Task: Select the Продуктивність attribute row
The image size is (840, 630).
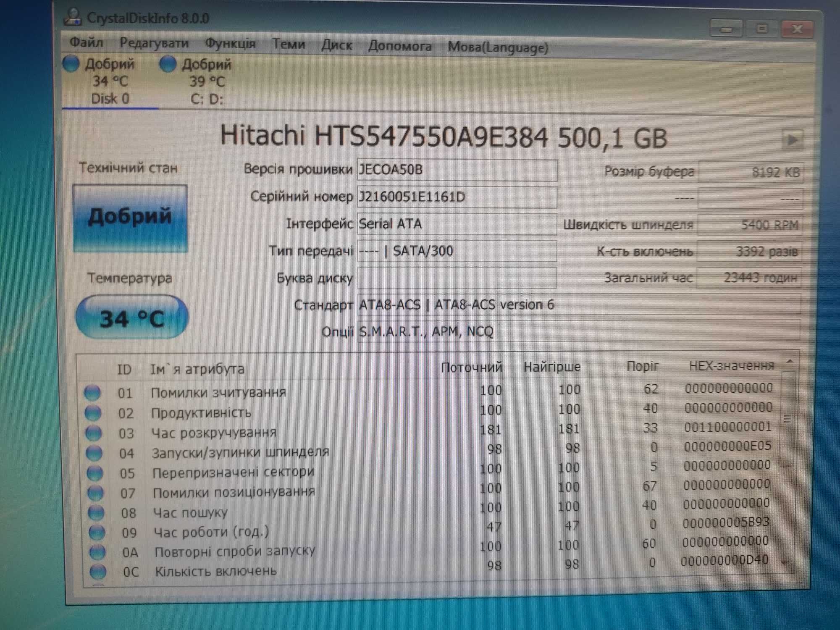Action: coord(428,410)
